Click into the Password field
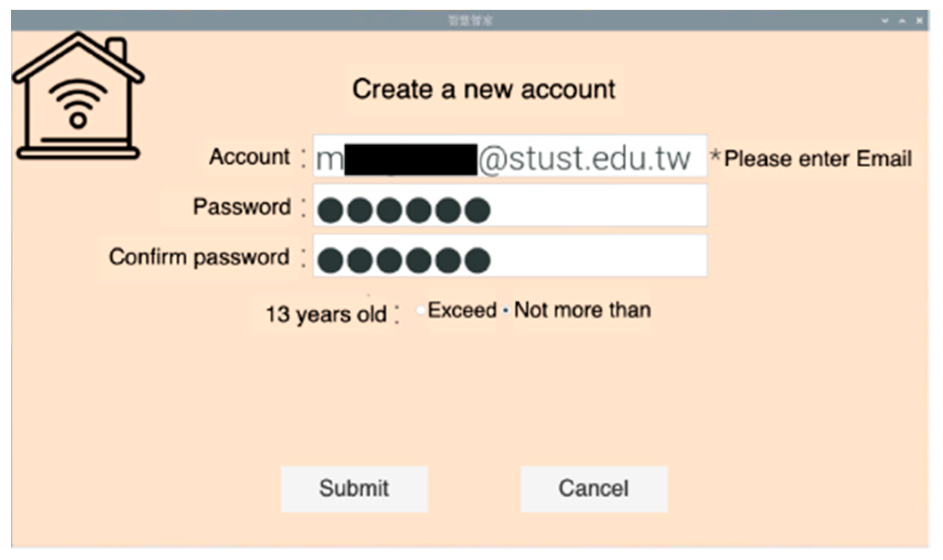Viewport: 943px width, 560px height. coord(591,206)
